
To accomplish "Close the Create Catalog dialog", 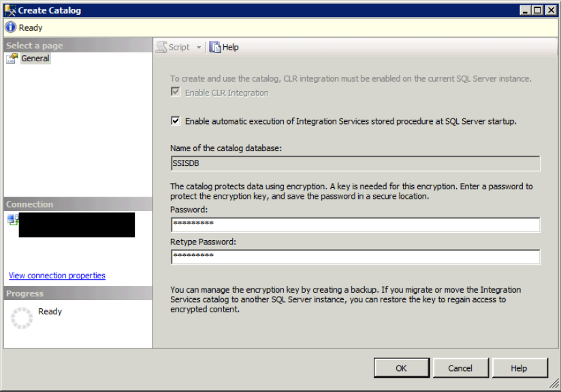I will pyautogui.click(x=551, y=10).
